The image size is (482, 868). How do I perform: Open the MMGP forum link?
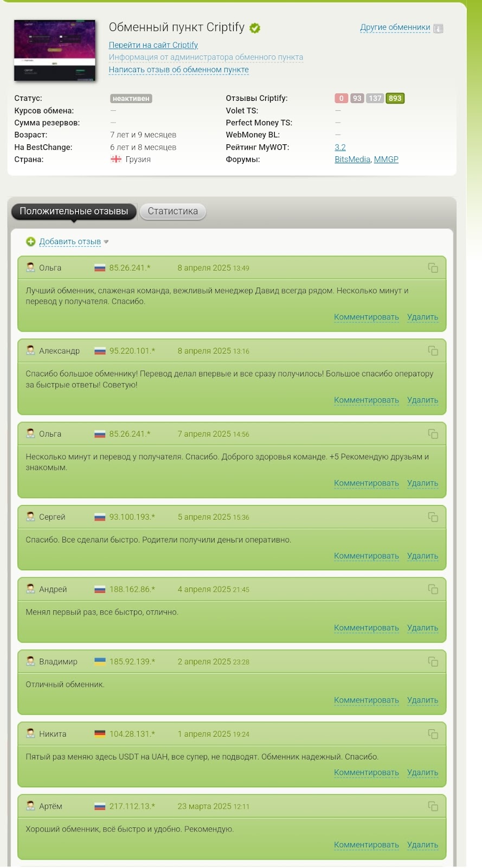386,159
